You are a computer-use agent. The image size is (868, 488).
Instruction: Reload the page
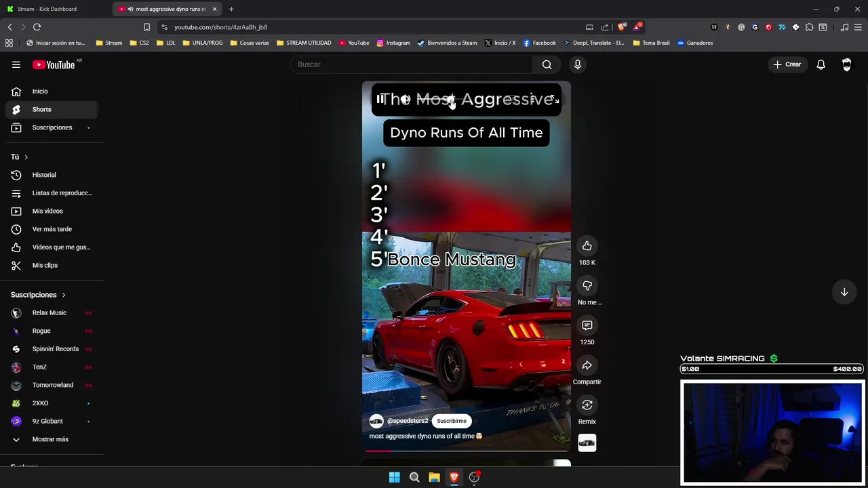[37, 27]
